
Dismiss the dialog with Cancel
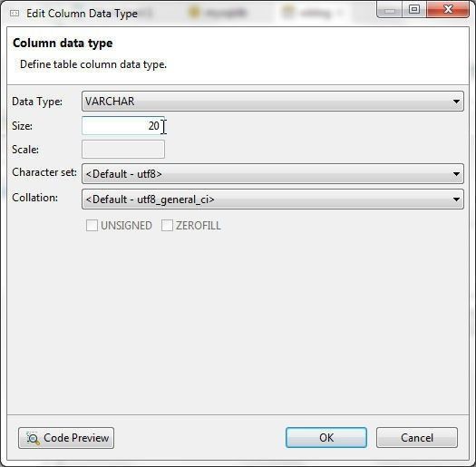(417, 438)
